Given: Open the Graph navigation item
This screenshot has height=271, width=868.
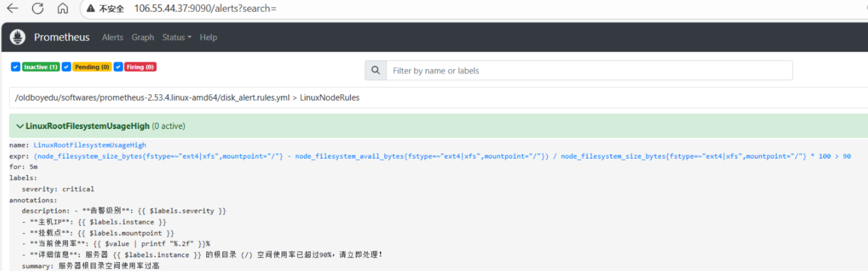Looking at the screenshot, I should coord(143,37).
